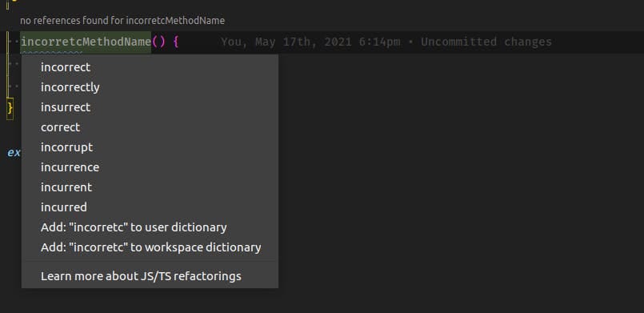
Task: Click the "no references found" code lens
Action: pos(122,21)
